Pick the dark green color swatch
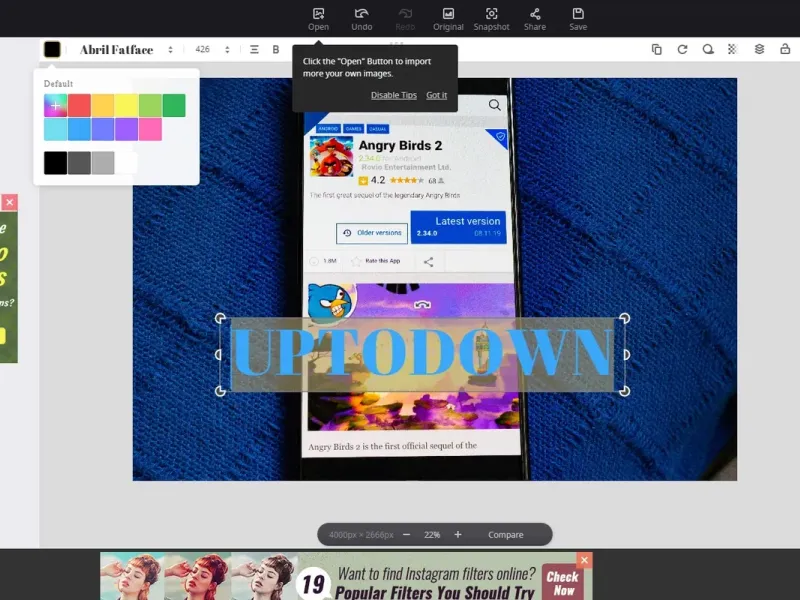The image size is (800, 600). 174,106
